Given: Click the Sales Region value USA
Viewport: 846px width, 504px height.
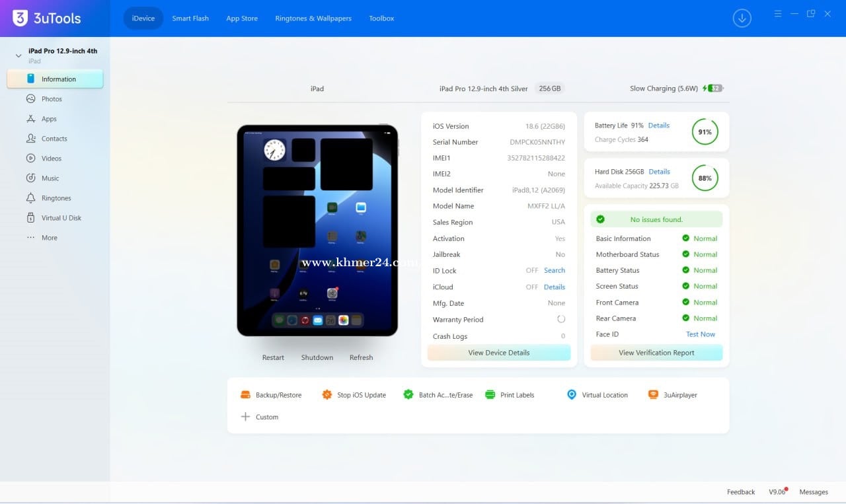Looking at the screenshot, I should (x=558, y=223).
